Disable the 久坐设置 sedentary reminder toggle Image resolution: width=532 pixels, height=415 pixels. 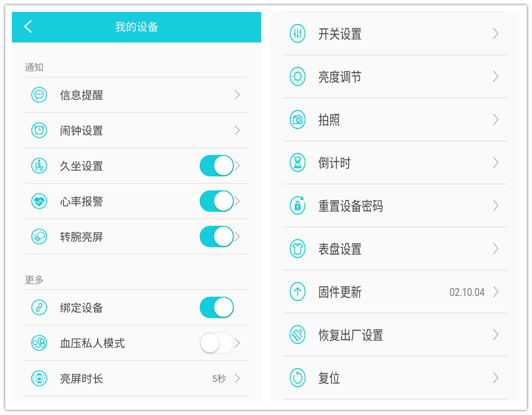[x=217, y=166]
